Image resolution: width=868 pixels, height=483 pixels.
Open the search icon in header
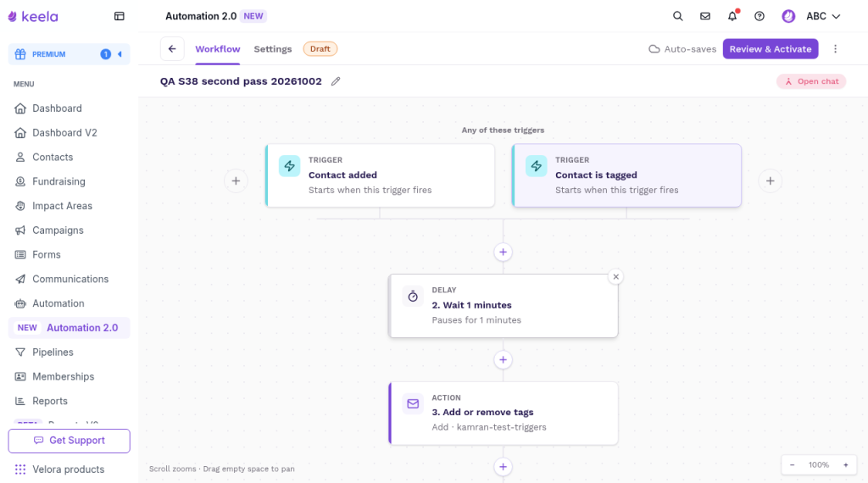tap(677, 16)
